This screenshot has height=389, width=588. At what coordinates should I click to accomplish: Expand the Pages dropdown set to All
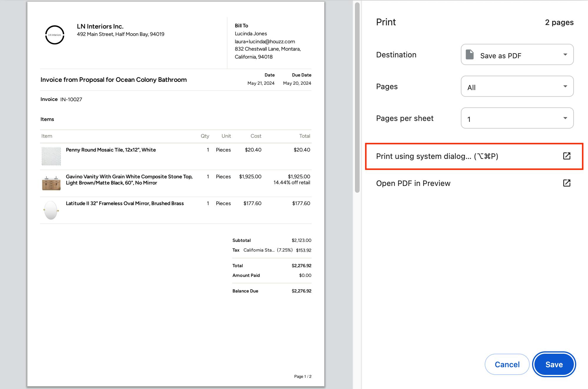pos(517,87)
